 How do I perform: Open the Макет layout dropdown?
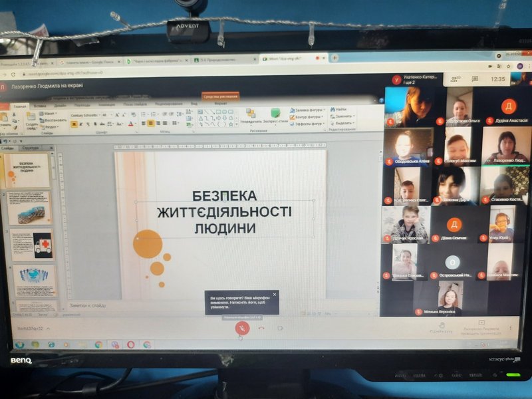click(48, 113)
